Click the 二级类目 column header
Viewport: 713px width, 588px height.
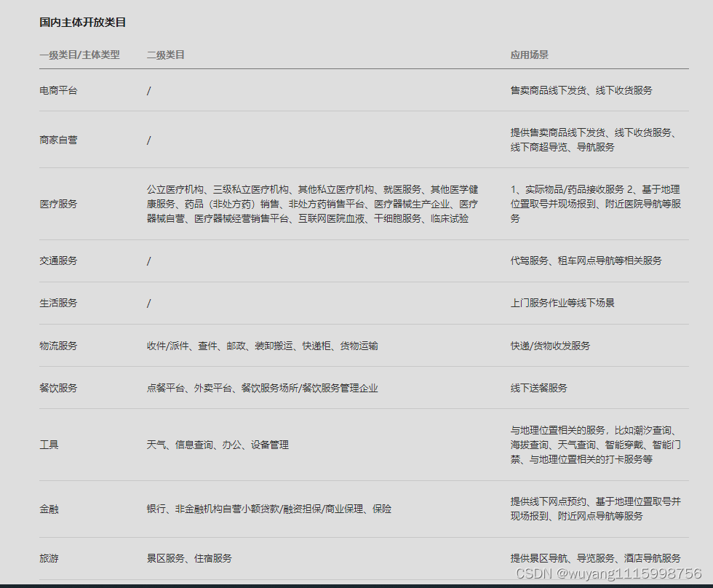[x=165, y=55]
